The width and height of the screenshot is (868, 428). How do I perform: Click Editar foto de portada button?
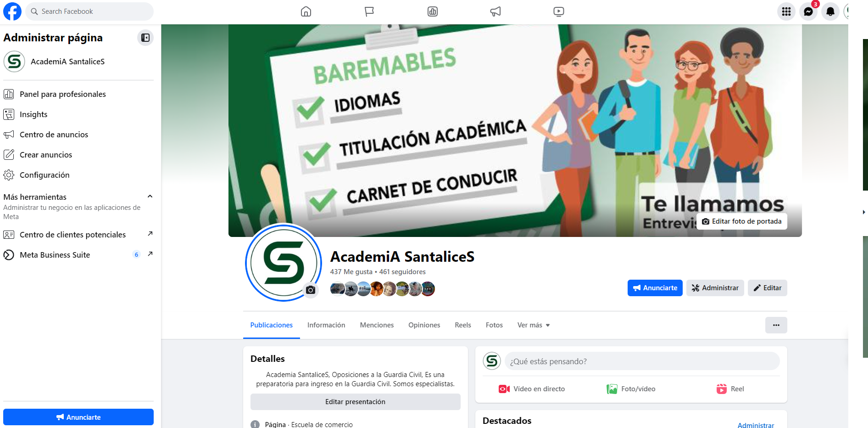(742, 221)
